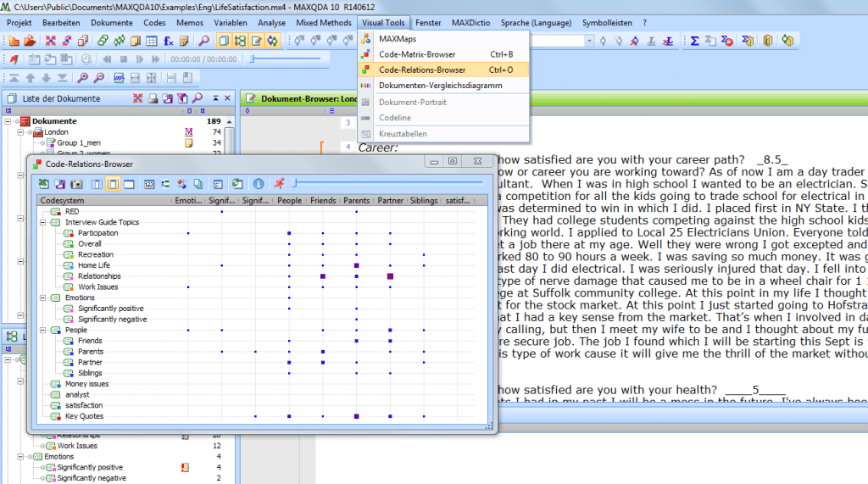Click the filter icon in Liste der Dokumente
868x484 pixels.
[x=182, y=98]
